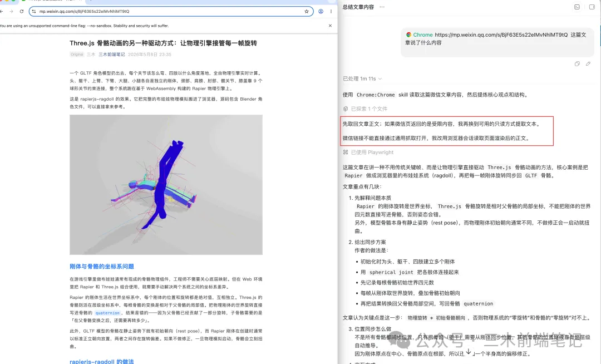Click the Original tag under the title
This screenshot has width=601, height=364.
point(77,55)
